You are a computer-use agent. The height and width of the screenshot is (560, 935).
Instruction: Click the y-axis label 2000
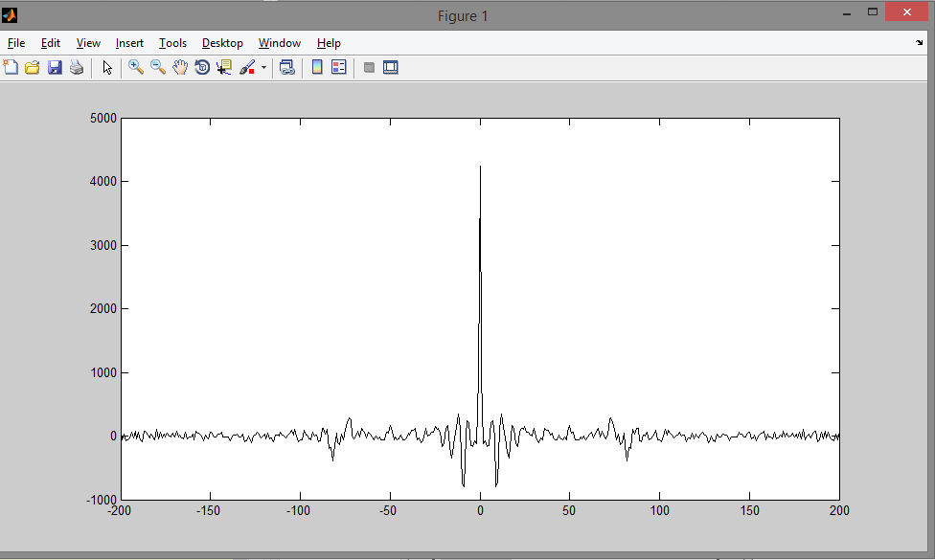point(103,308)
